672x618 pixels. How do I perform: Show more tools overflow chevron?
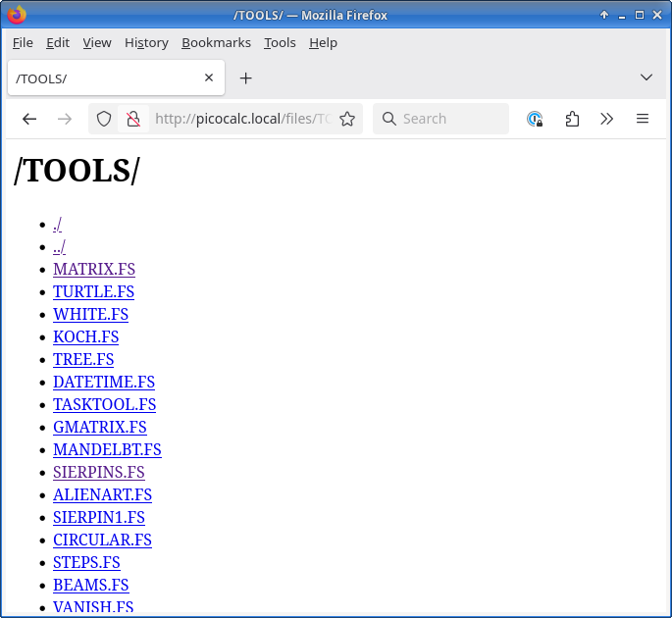pyautogui.click(x=607, y=119)
